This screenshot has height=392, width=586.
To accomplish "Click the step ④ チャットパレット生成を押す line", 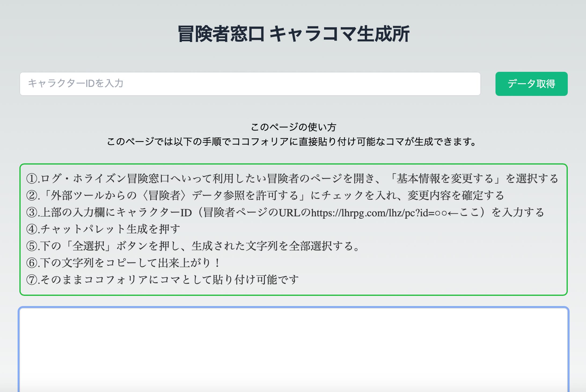I will [x=103, y=229].
